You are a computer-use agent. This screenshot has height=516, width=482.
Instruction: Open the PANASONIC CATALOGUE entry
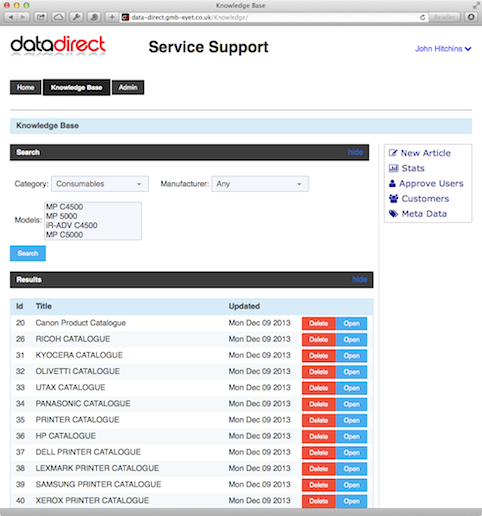[x=351, y=404]
